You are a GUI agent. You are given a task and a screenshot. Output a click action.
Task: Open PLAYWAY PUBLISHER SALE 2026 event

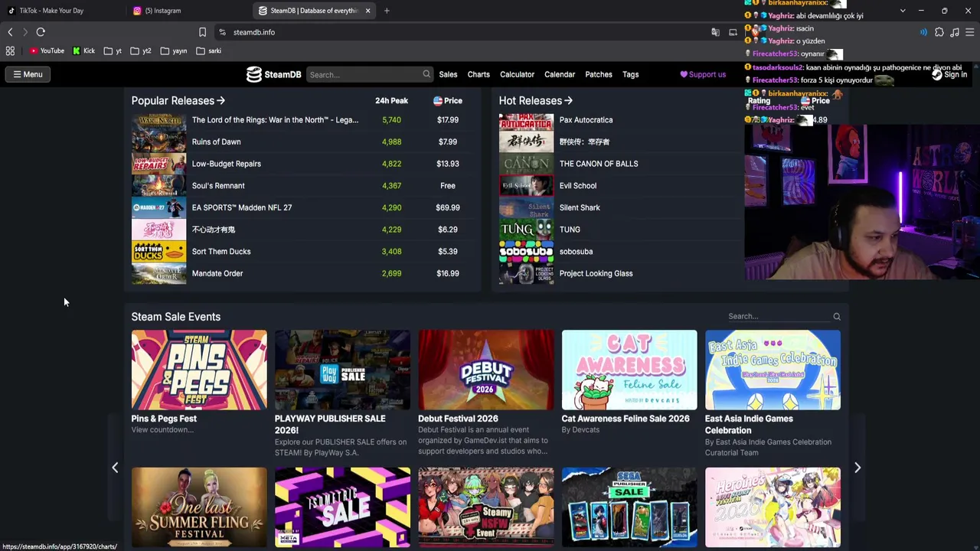point(342,370)
